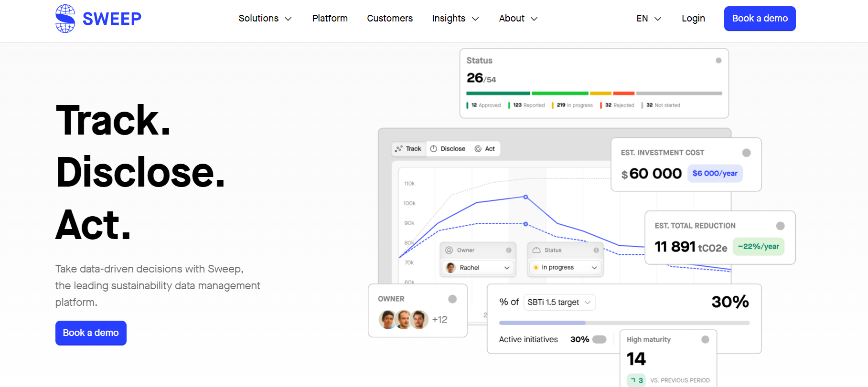The image size is (868, 387).
Task: Click the gray dot on Est. Investment Cost card
Action: (747, 153)
